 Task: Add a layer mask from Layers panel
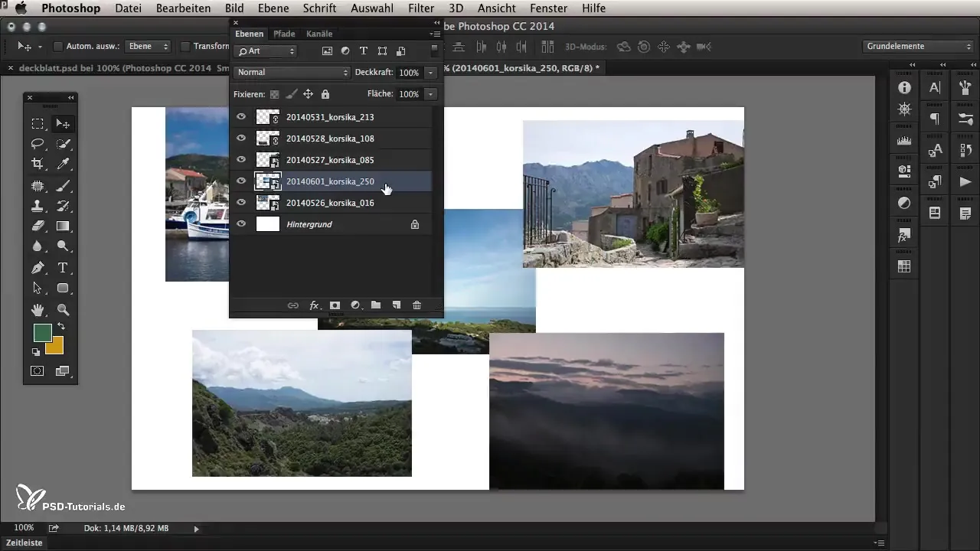click(x=335, y=305)
